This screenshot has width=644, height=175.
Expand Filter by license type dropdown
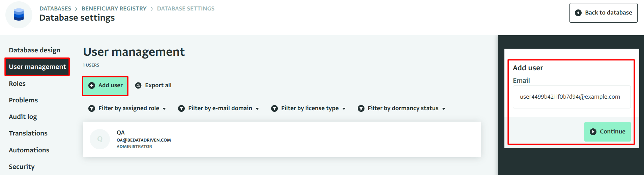pos(309,108)
